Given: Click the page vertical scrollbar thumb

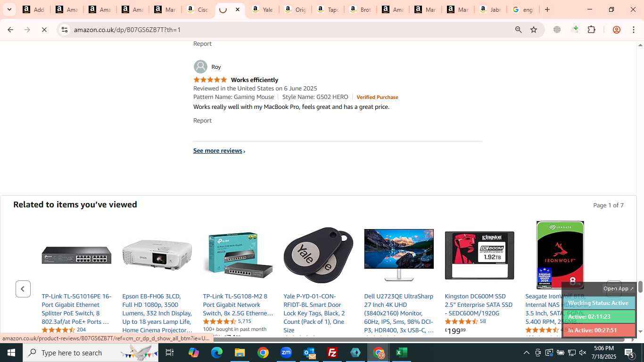Looking at the screenshot, I should click(x=640, y=287).
